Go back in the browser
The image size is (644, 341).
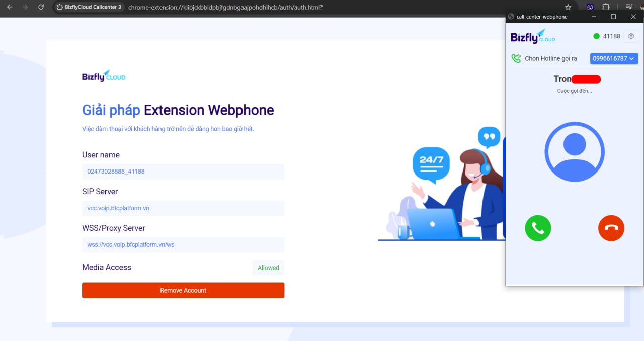point(10,7)
